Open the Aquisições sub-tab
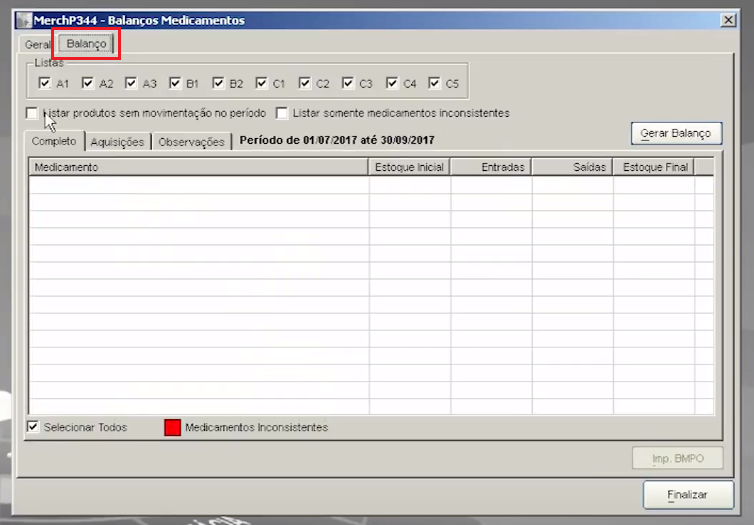This screenshot has height=525, width=754. 118,142
